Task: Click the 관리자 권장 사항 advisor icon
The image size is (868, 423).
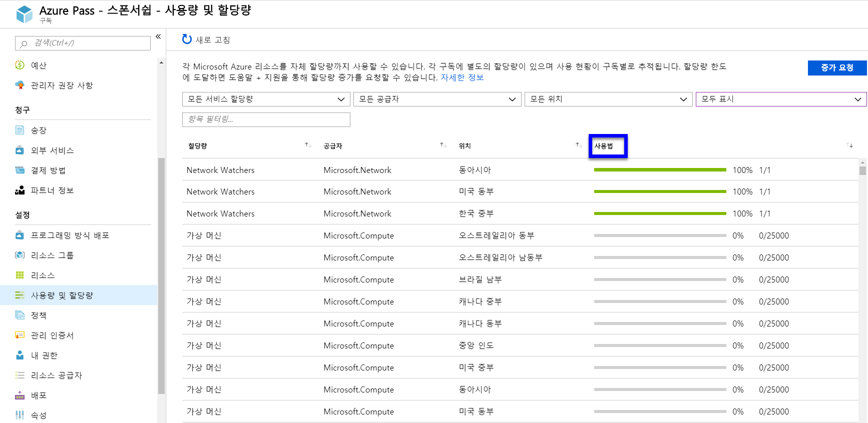Action: pyautogui.click(x=20, y=85)
